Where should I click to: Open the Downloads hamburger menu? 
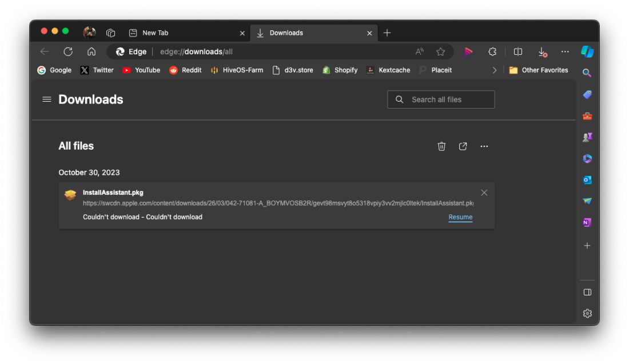[x=46, y=99]
